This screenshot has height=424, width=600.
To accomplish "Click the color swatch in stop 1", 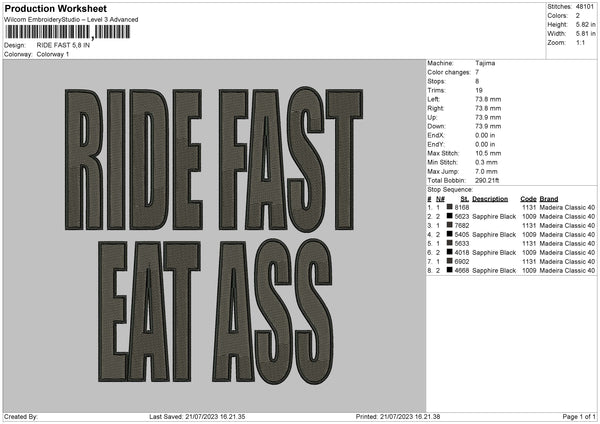I will 450,207.
